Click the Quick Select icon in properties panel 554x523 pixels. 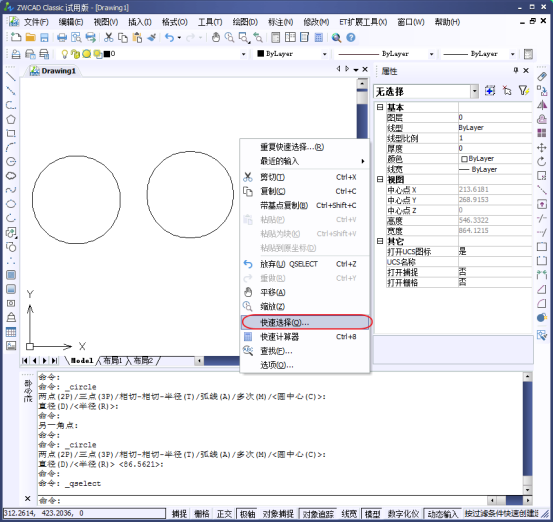523,91
